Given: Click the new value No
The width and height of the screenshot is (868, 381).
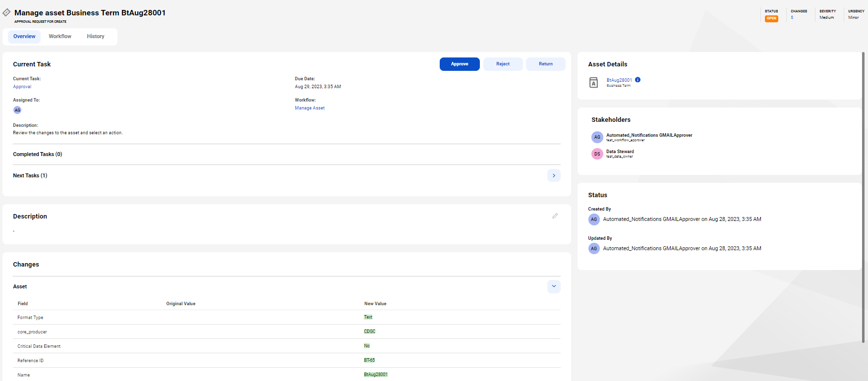Looking at the screenshot, I should pyautogui.click(x=367, y=346).
